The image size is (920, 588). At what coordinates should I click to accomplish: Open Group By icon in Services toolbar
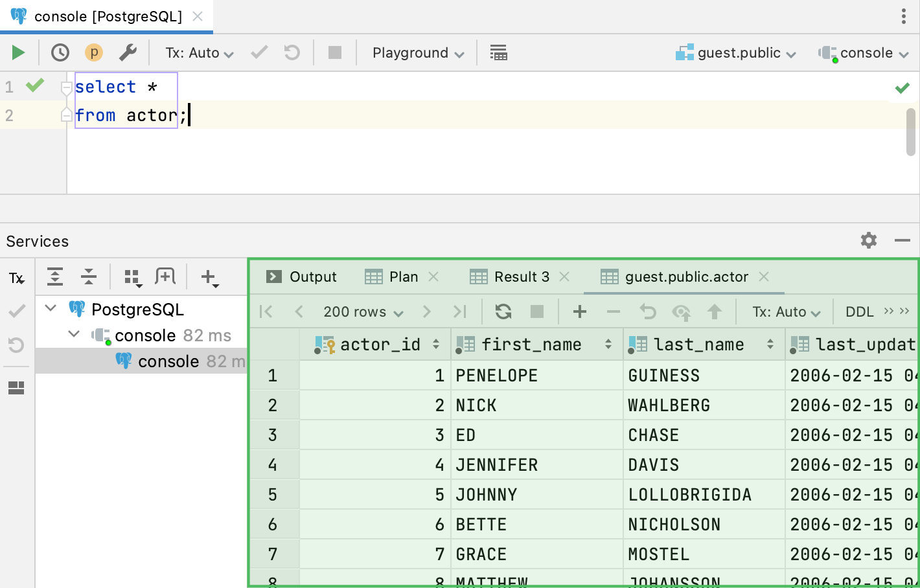tap(133, 278)
